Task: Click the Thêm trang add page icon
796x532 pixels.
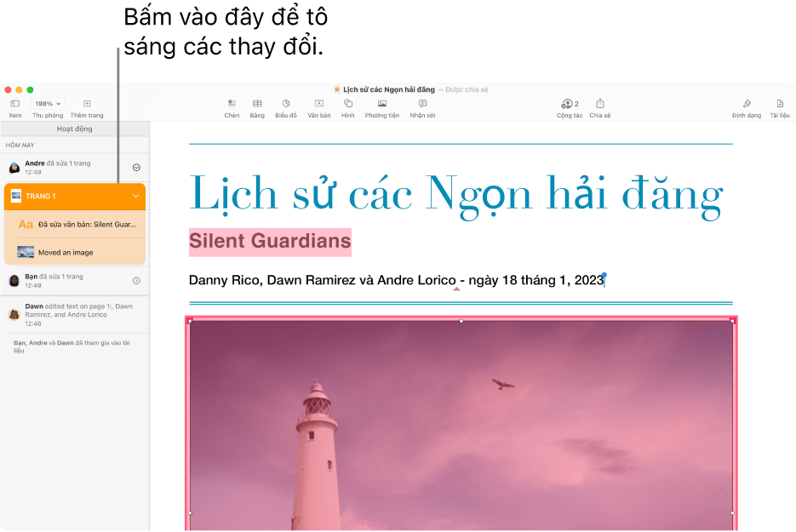Action: tap(87, 104)
